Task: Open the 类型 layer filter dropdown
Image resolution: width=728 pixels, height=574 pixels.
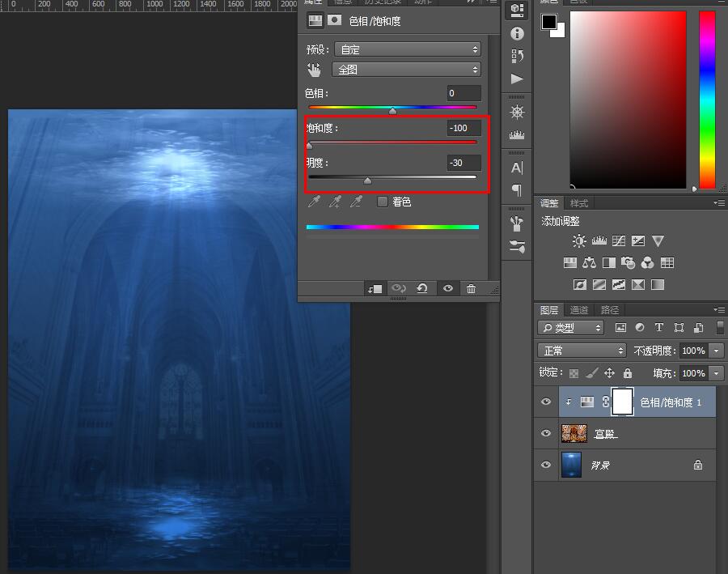Action: pyautogui.click(x=570, y=328)
